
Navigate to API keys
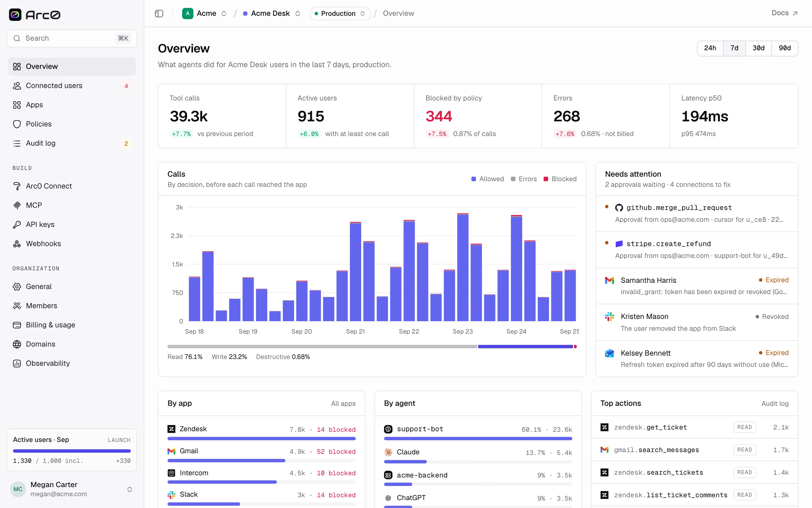[72, 224]
